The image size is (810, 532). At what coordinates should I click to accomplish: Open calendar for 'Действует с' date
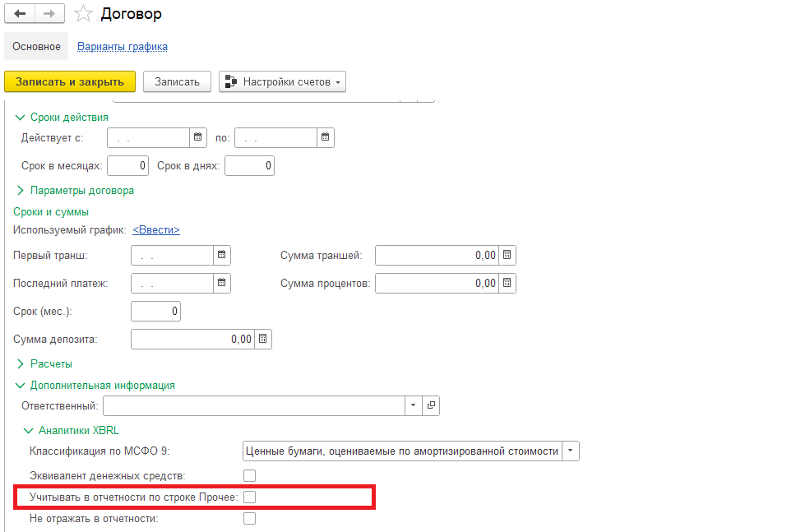(x=198, y=137)
